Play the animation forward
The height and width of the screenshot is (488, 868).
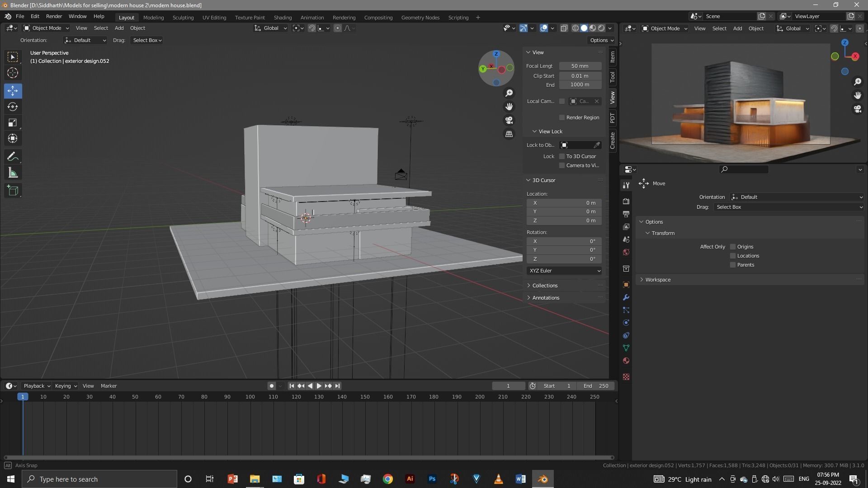click(x=319, y=386)
